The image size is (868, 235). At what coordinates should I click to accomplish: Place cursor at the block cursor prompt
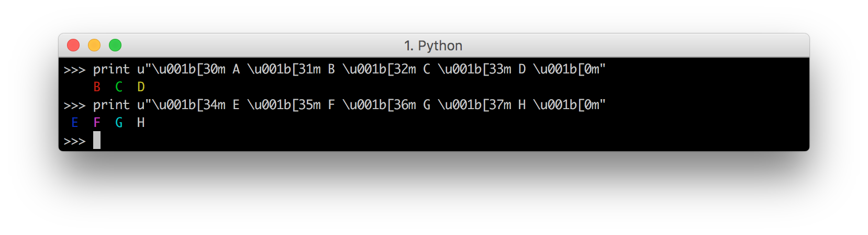(x=97, y=141)
